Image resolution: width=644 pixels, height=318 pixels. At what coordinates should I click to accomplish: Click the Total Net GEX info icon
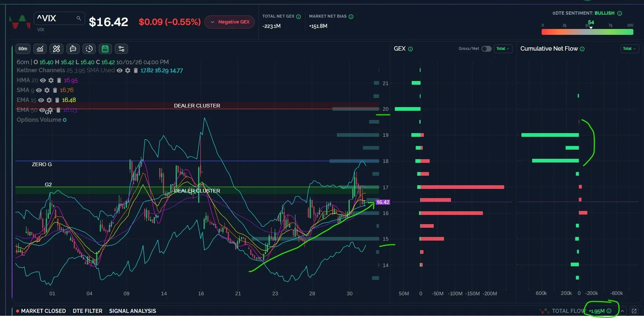298,17
